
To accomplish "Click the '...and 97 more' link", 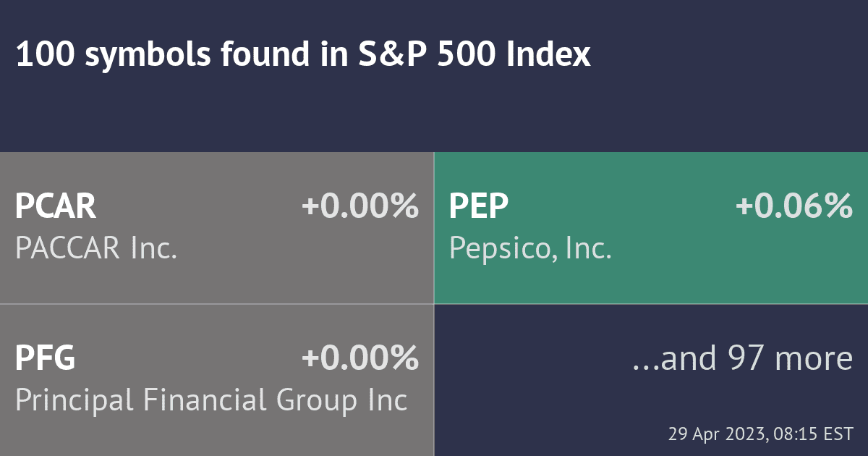I will point(742,358).
